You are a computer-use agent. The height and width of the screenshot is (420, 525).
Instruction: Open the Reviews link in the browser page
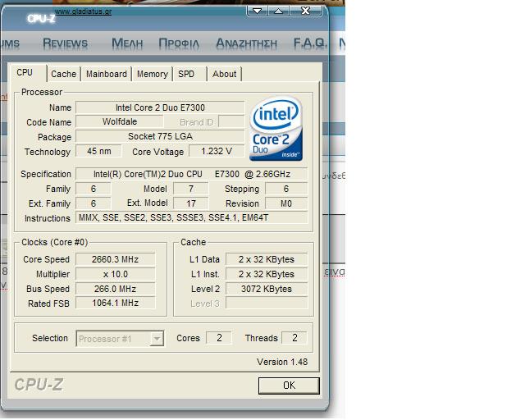[x=65, y=43]
